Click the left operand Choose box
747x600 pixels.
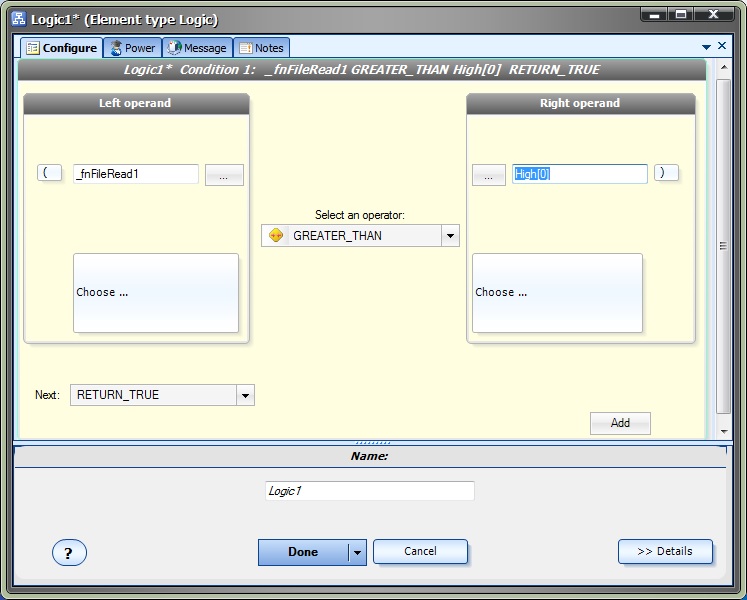tap(156, 293)
